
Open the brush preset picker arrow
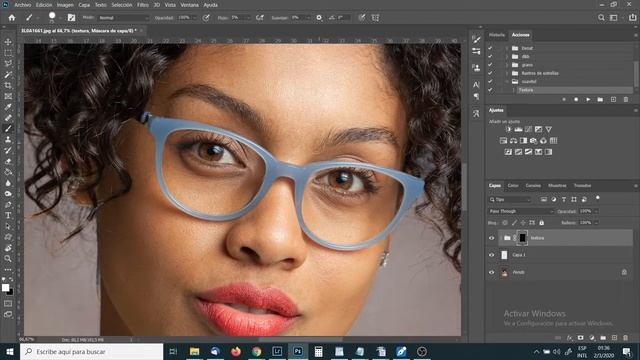[60, 18]
